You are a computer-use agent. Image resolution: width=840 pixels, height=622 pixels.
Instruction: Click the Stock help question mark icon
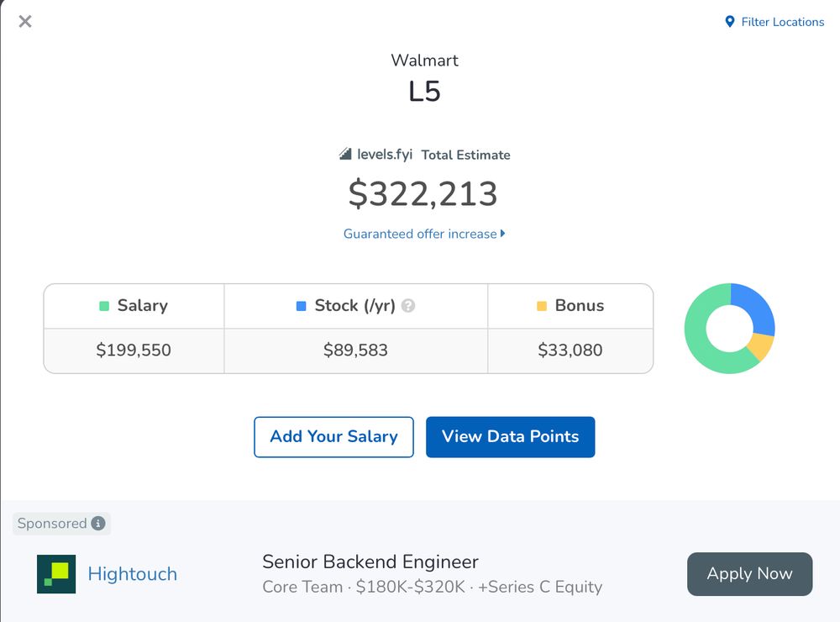tap(408, 306)
